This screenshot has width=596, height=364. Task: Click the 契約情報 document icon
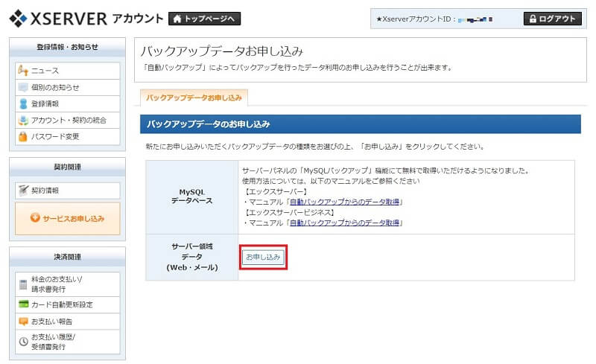(24, 191)
